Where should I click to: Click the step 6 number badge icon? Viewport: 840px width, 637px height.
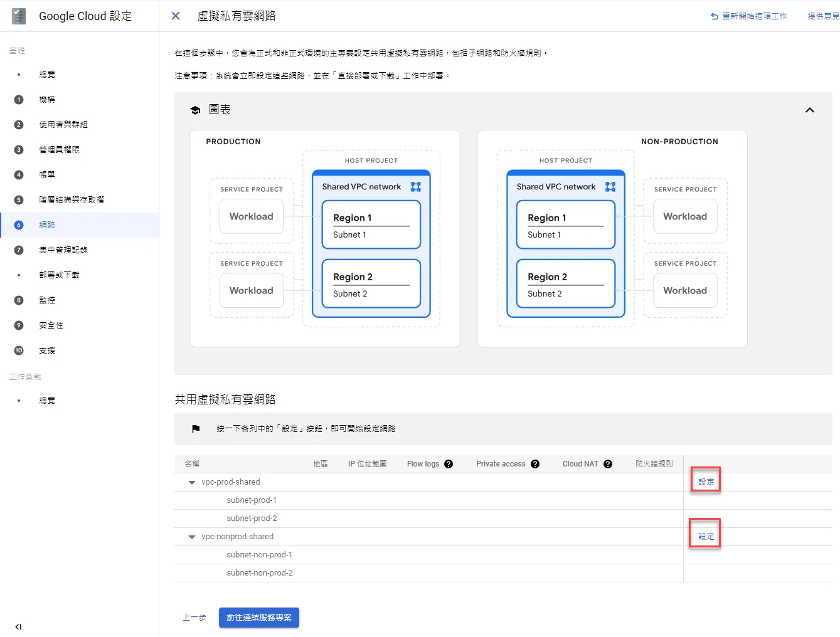tap(19, 225)
